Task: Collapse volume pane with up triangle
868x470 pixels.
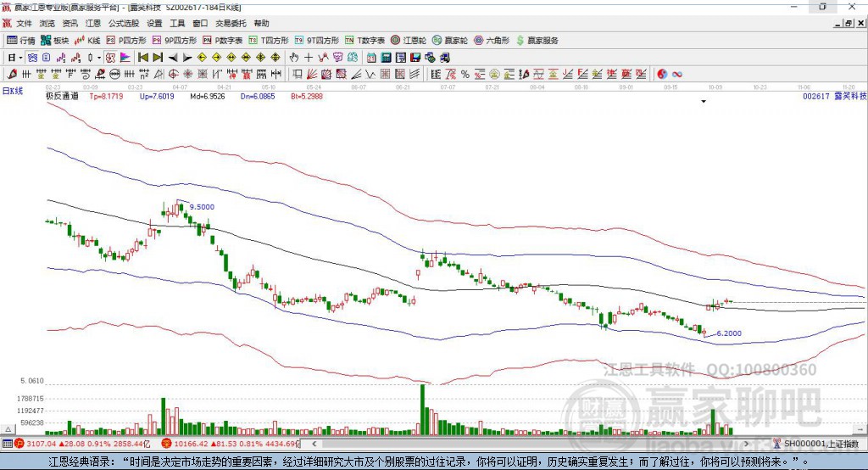Action: pos(8,429)
